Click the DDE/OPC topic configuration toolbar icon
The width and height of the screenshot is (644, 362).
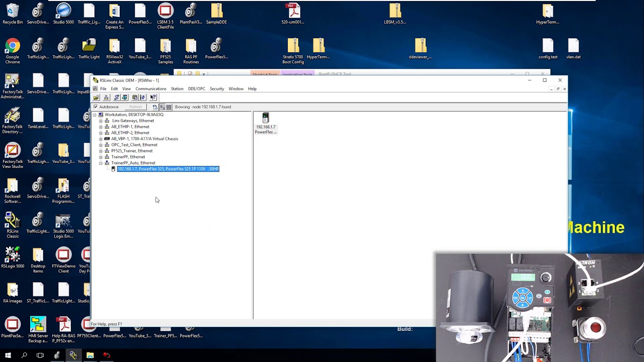point(135,98)
